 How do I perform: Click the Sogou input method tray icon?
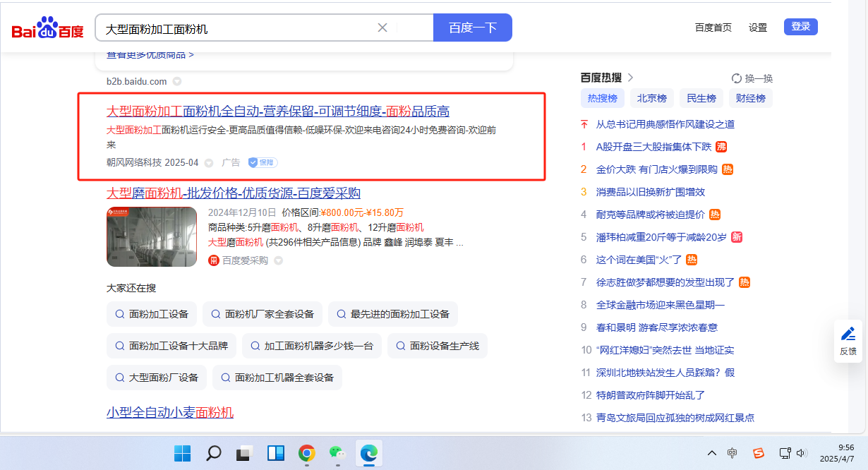(x=758, y=453)
